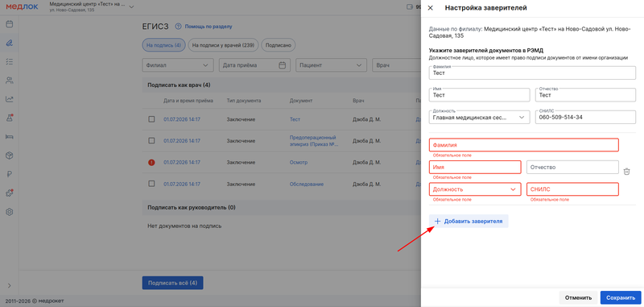Switch to the Подписано tab
This screenshot has height=307, width=644.
point(279,46)
